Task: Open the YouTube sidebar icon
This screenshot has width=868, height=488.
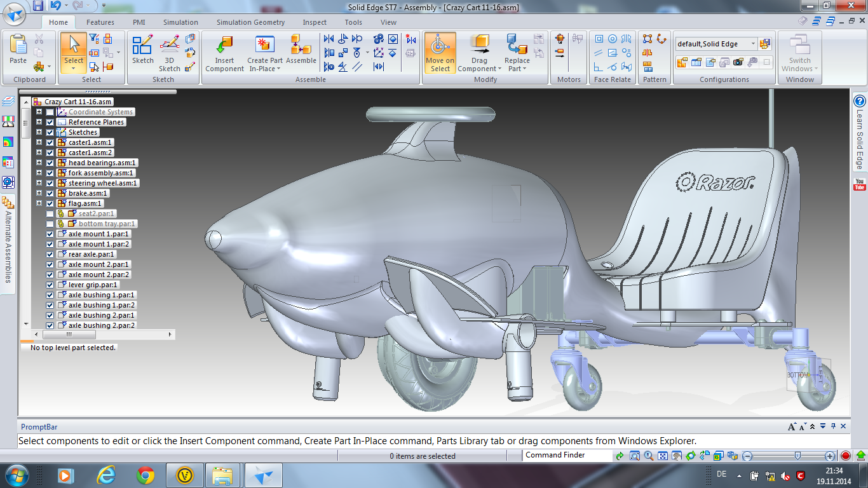Action: [860, 184]
